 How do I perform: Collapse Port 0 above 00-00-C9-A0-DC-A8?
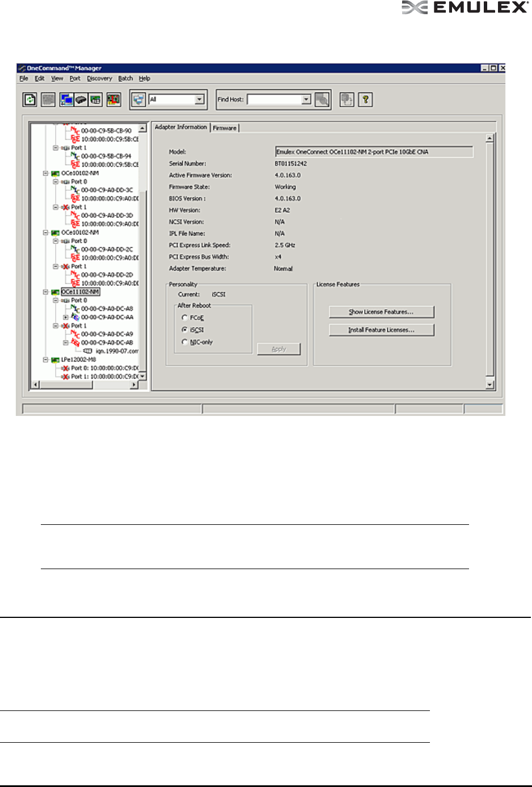click(x=56, y=300)
